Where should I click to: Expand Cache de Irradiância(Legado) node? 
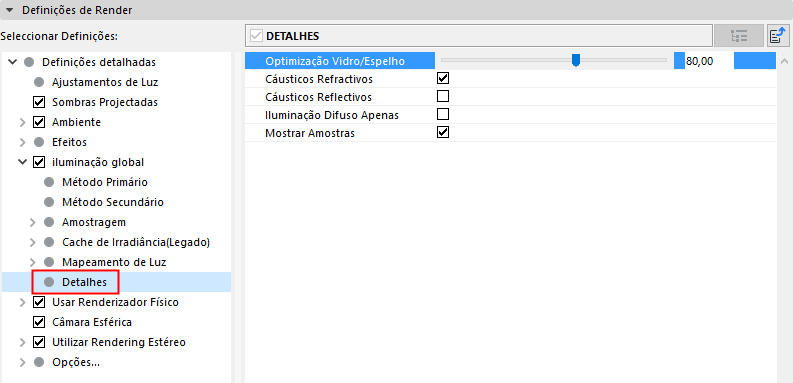(32, 242)
